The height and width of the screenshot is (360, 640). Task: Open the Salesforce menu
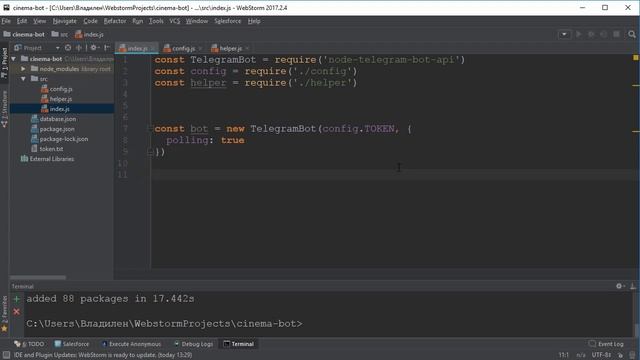tap(227, 21)
